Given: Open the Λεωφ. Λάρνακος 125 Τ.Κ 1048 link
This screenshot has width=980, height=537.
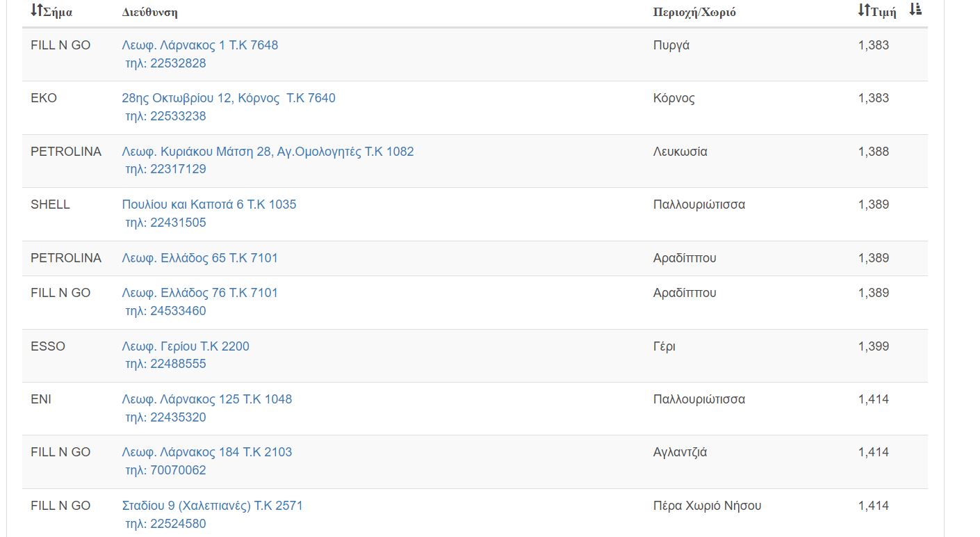Looking at the screenshot, I should tap(207, 399).
